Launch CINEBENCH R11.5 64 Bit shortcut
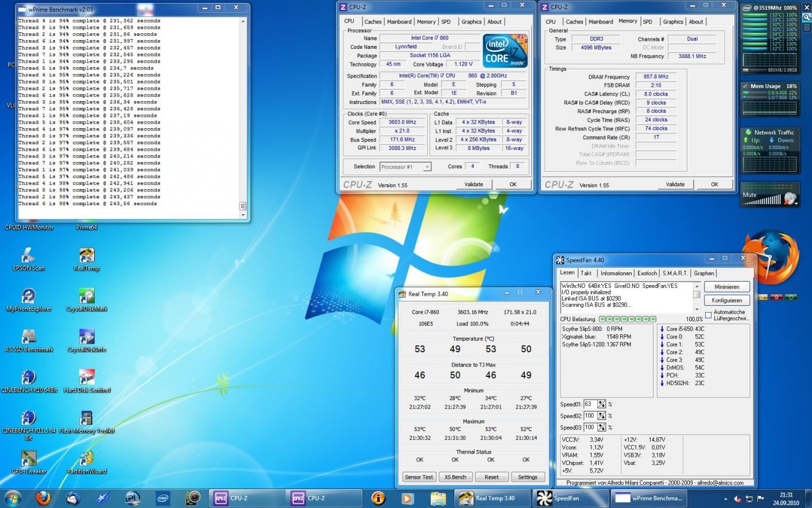The width and height of the screenshot is (812, 508). tap(29, 425)
